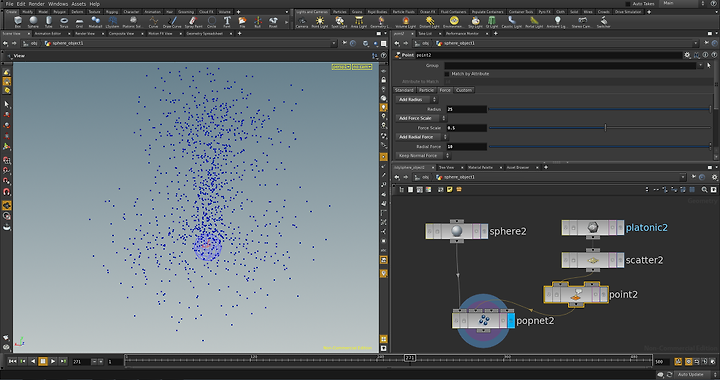Viewport: 720px width, 380px height.
Task: Adjust the Force Scale slider
Action: pyautogui.click(x=599, y=128)
